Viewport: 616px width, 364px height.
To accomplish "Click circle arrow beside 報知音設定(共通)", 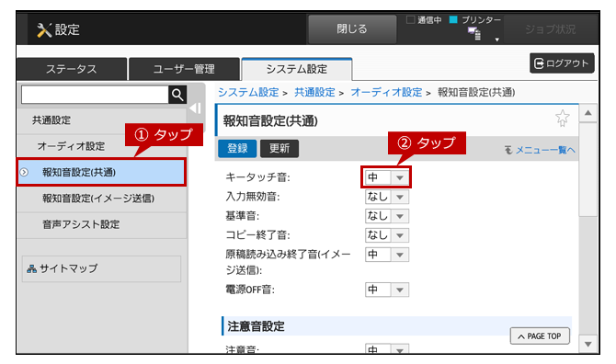I will (24, 172).
